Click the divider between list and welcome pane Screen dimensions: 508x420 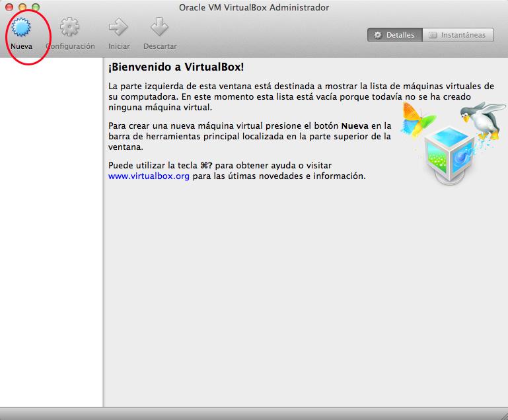coord(103,231)
